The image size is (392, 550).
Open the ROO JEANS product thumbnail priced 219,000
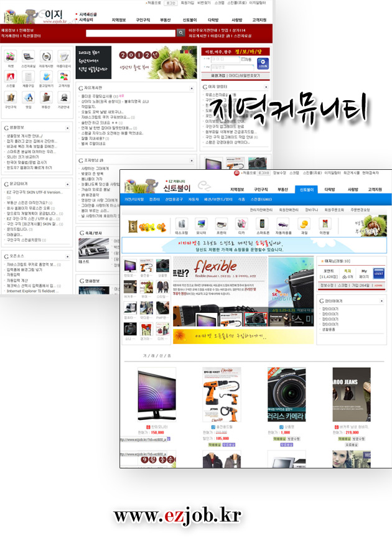(x=352, y=394)
